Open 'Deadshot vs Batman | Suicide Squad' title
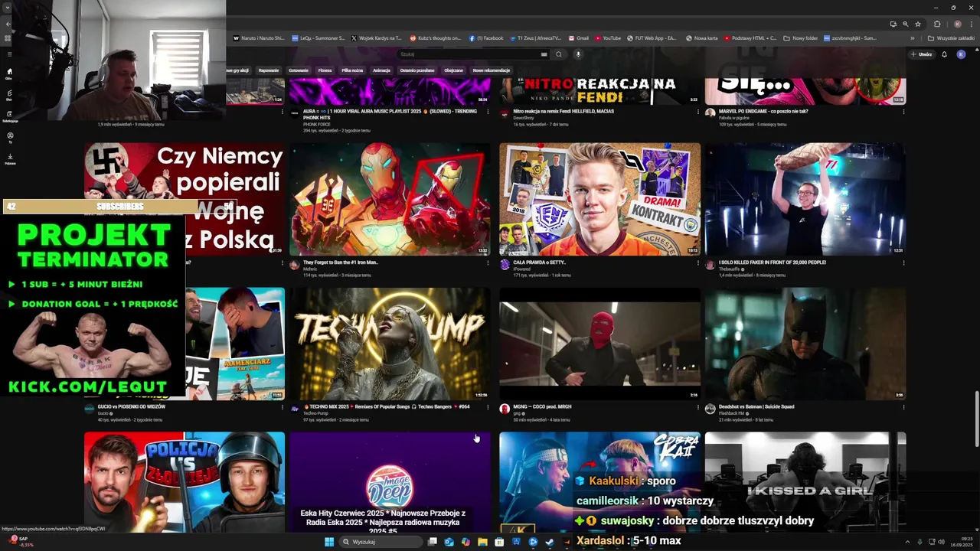The image size is (980, 551). 756,406
